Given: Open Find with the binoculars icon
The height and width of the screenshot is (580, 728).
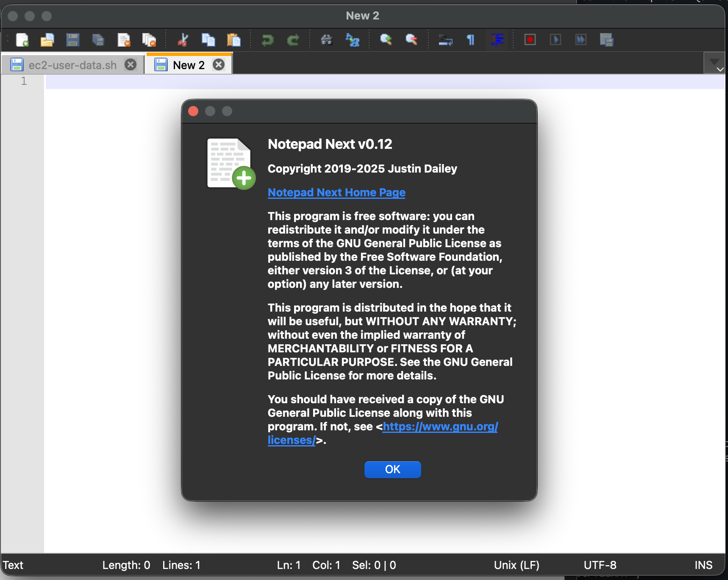Looking at the screenshot, I should [327, 40].
